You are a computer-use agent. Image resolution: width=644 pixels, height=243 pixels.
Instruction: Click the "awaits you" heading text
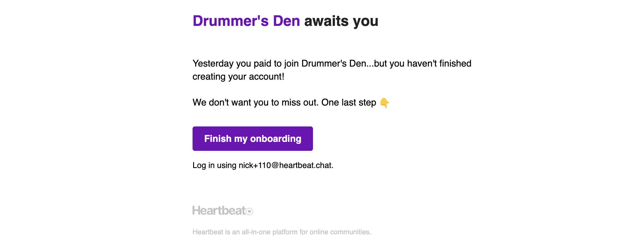click(341, 21)
